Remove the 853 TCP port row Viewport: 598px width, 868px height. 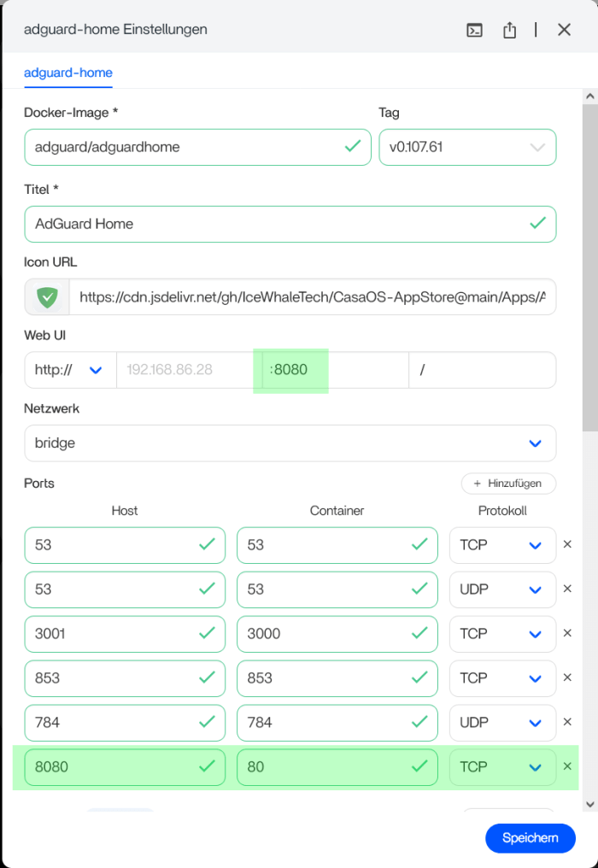click(x=567, y=677)
